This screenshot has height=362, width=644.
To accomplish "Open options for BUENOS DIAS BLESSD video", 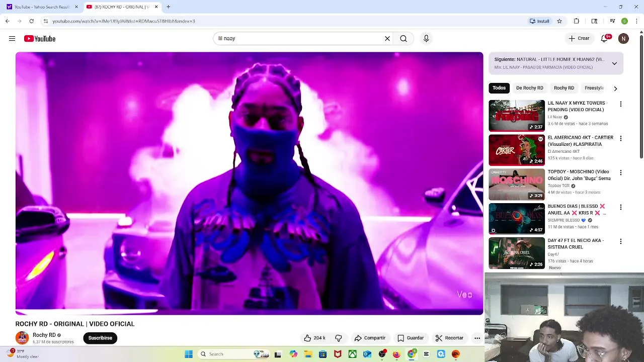I will tap(621, 207).
